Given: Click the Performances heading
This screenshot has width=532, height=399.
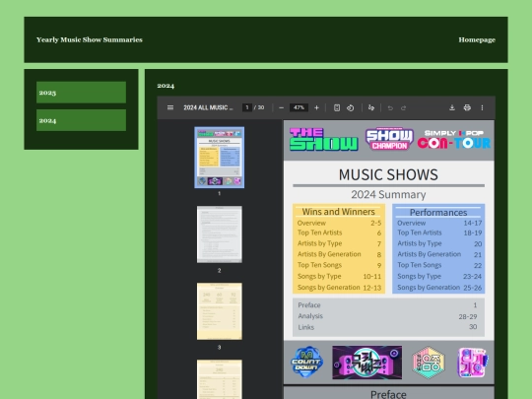Looking at the screenshot, I should tap(438, 213).
